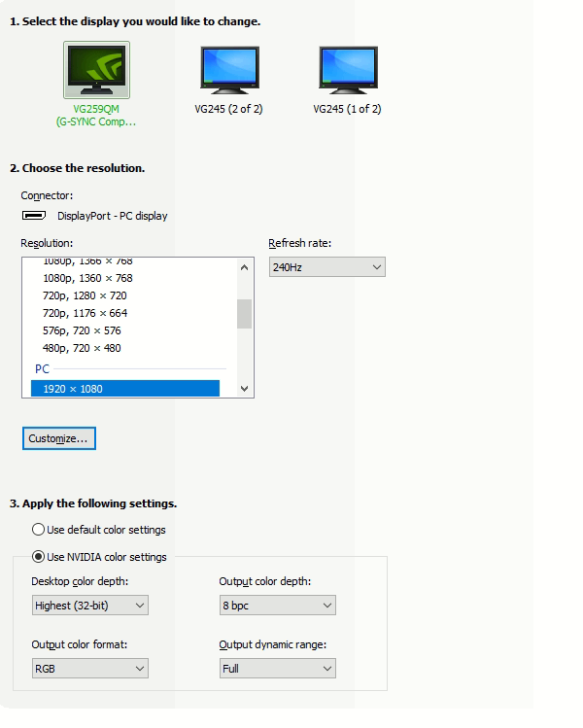
Task: Select the VG259QM G-SYNC display icon
Action: click(96, 70)
